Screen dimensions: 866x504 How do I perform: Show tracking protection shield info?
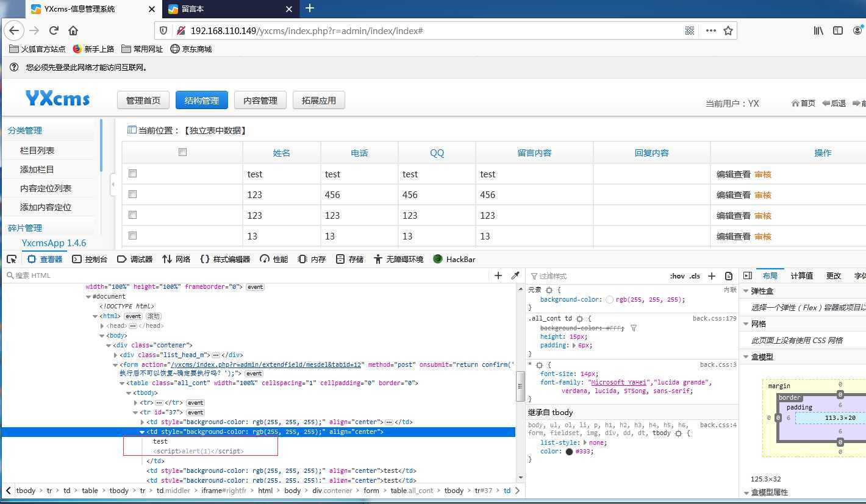coord(163,30)
